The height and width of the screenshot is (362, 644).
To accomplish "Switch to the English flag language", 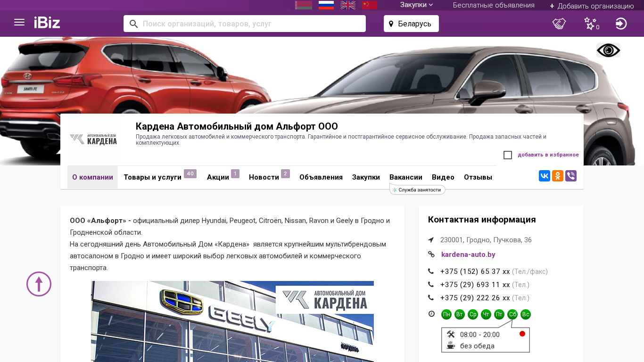I will [348, 5].
